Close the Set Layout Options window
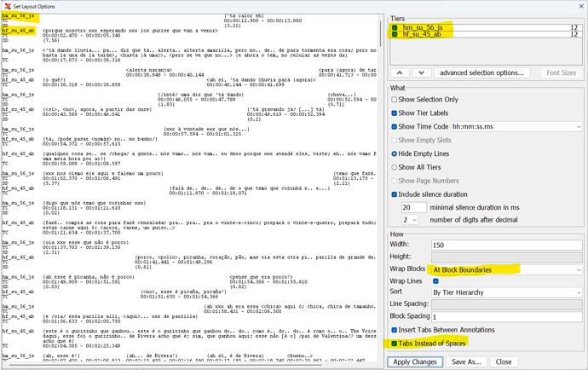The image size is (588, 370). point(580,6)
